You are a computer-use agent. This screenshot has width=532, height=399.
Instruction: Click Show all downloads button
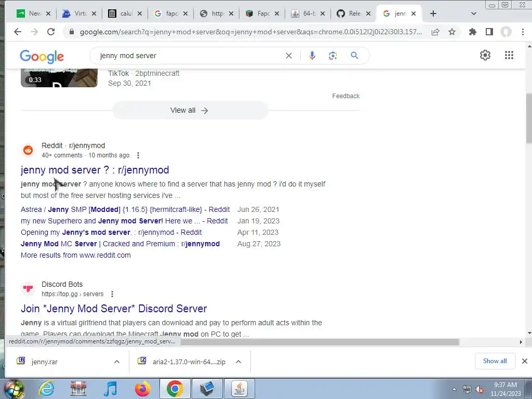(495, 361)
